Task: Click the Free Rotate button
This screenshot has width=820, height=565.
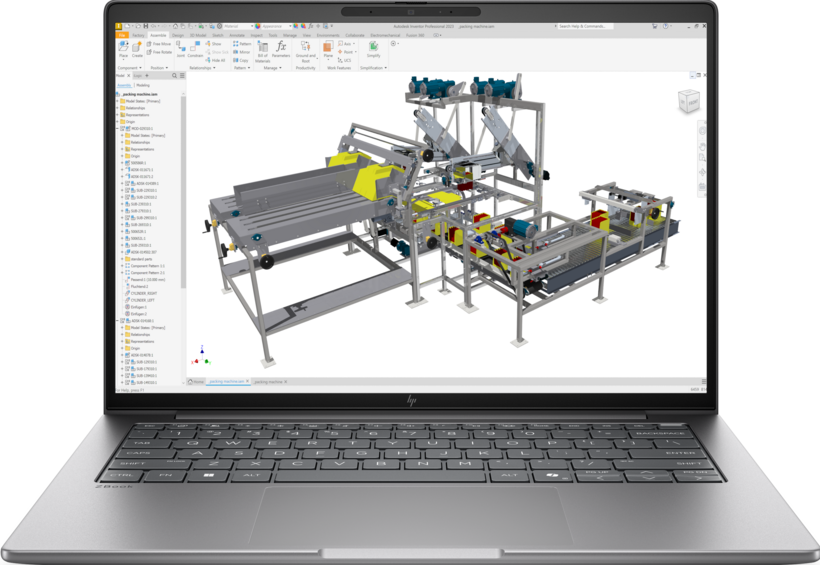Action: tap(159, 52)
